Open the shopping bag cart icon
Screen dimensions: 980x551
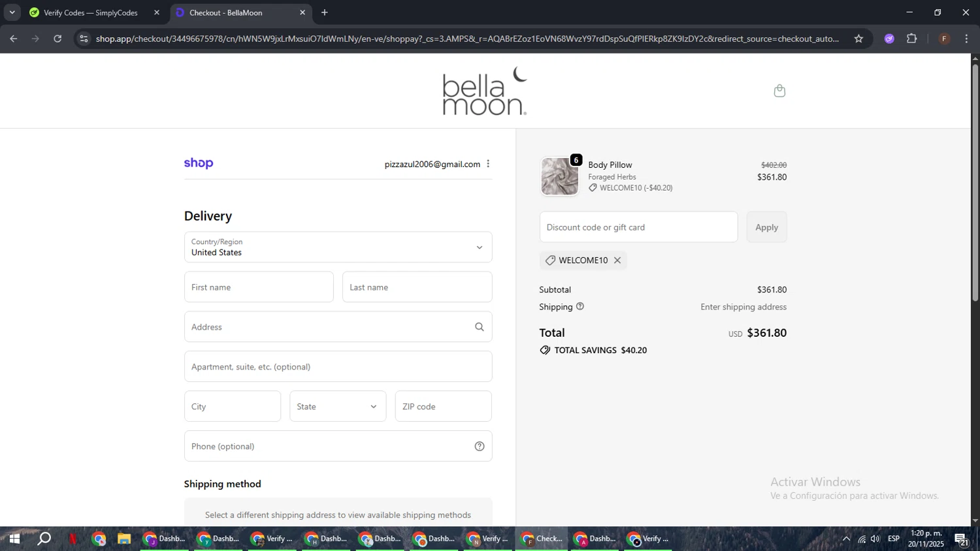click(779, 91)
